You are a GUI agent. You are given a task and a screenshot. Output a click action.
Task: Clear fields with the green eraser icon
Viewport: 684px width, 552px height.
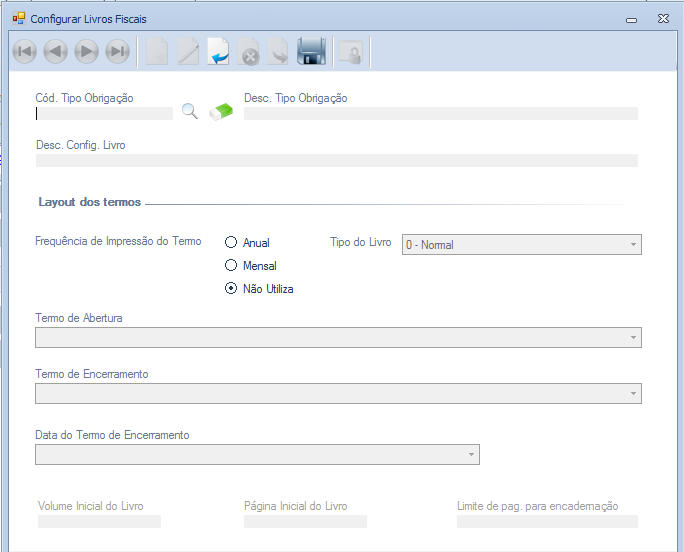221,112
